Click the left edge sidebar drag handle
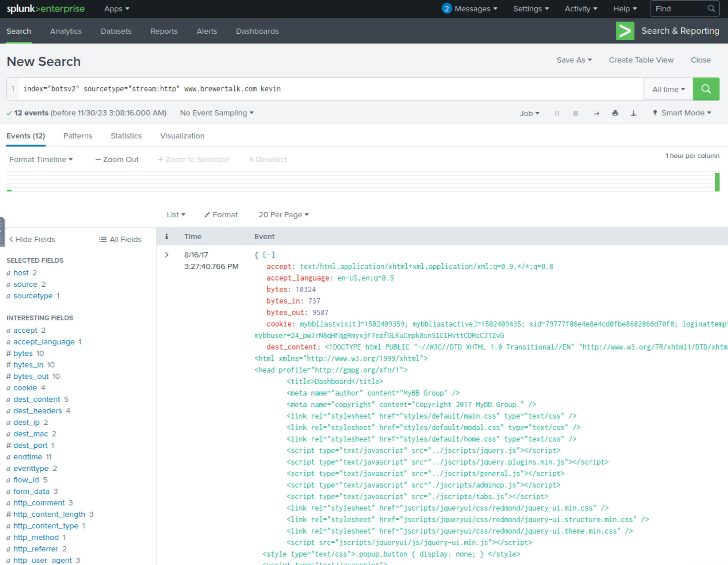The height and width of the screenshot is (565, 728). click(x=2, y=232)
